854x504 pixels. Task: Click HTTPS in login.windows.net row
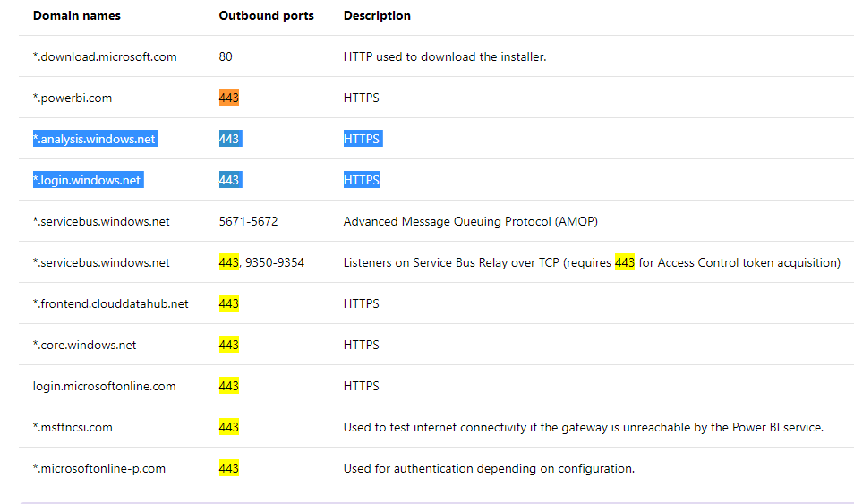point(361,180)
